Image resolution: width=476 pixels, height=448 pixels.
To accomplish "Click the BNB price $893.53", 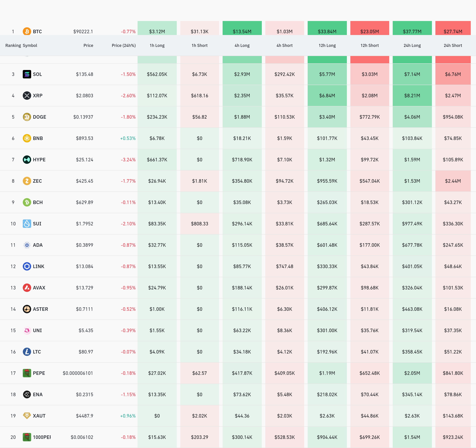I will [85, 138].
